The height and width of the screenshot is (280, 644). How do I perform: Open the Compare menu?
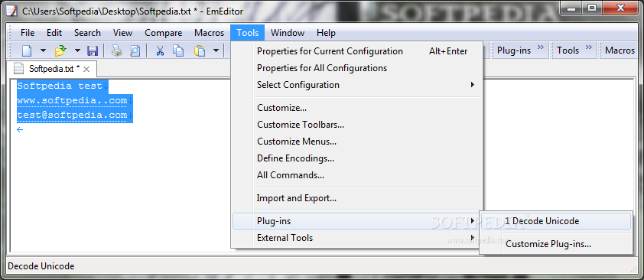point(163,33)
